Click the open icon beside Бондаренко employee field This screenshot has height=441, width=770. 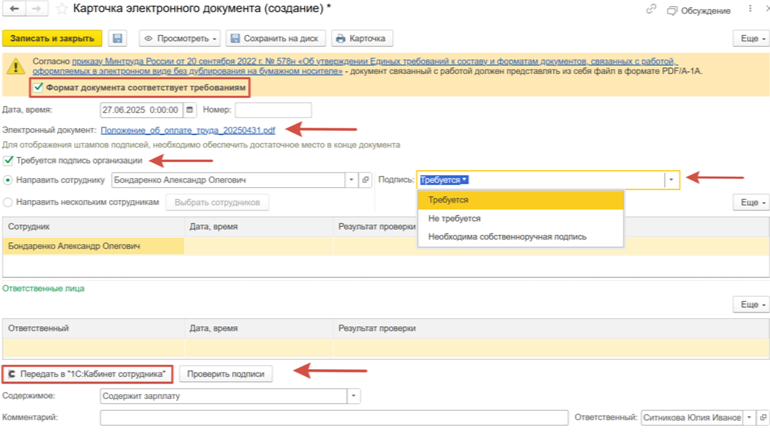click(x=366, y=180)
